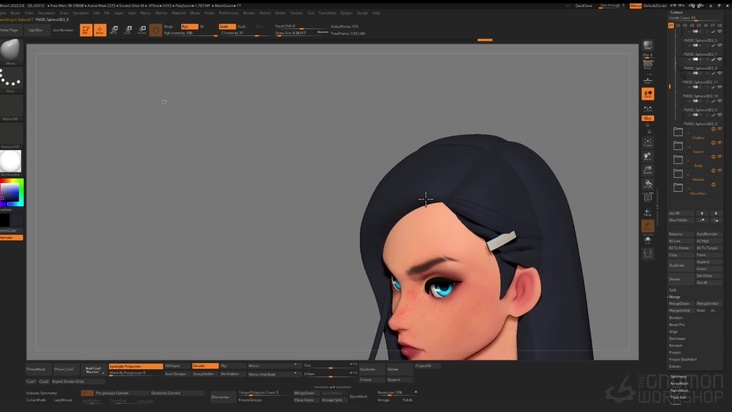Open the Dots stroke type selector
This screenshot has width=732, height=412.
10,79
